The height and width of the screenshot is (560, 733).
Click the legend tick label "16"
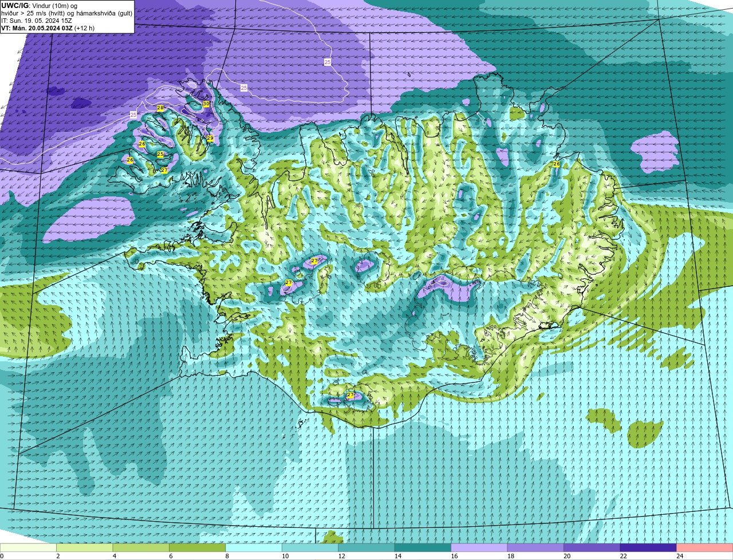pyautogui.click(x=454, y=556)
